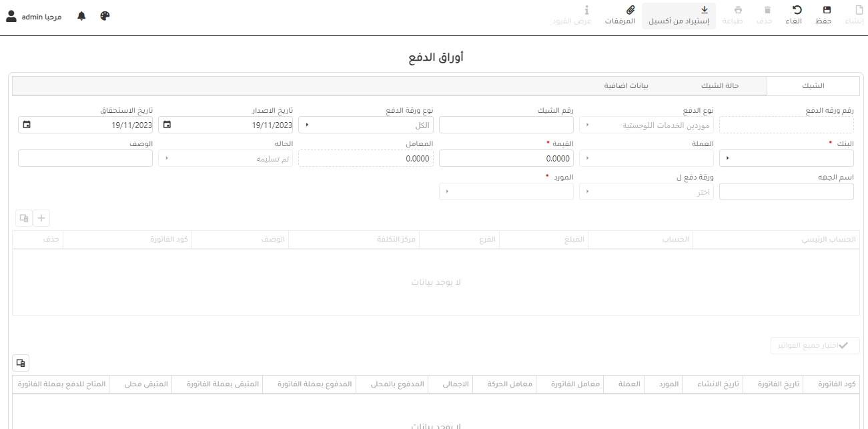Screen dimensions: 868x429
Task: Click the Value (القيمة) amount field
Action: tap(506, 158)
